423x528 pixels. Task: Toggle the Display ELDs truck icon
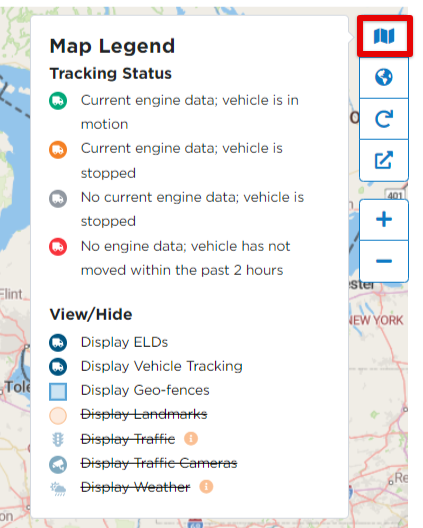pyautogui.click(x=58, y=343)
